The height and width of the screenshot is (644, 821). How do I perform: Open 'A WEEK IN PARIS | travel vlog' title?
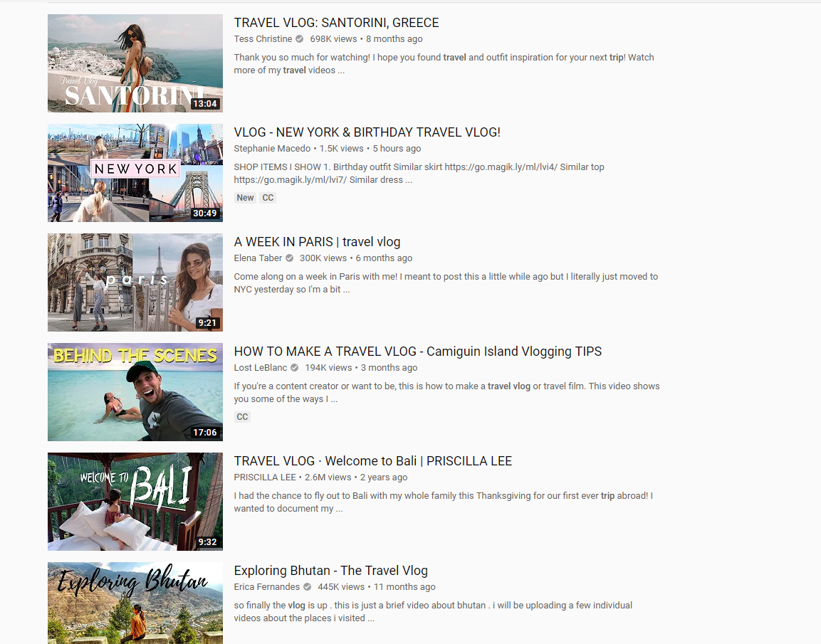click(317, 242)
